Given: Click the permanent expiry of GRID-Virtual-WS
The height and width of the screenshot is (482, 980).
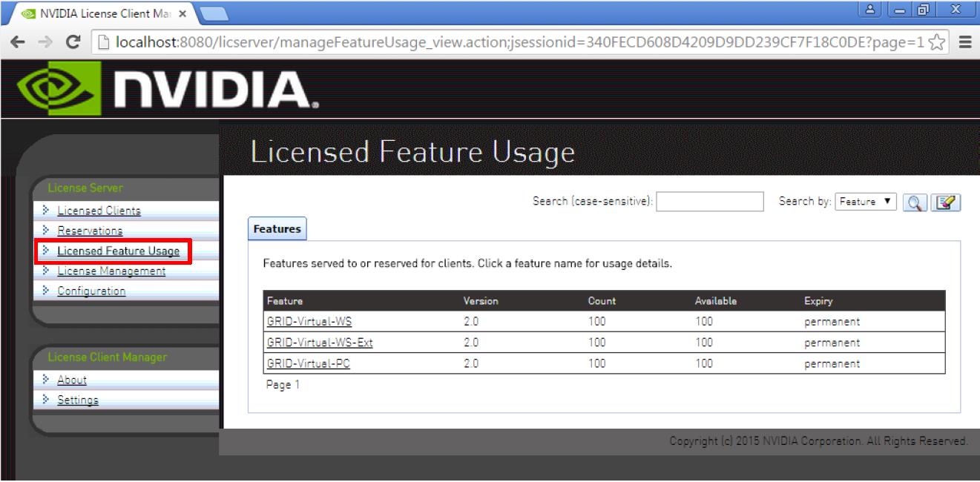Looking at the screenshot, I should (x=832, y=322).
